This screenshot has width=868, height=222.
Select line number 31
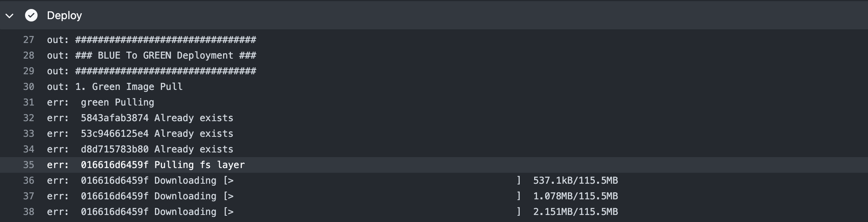pos(29,102)
